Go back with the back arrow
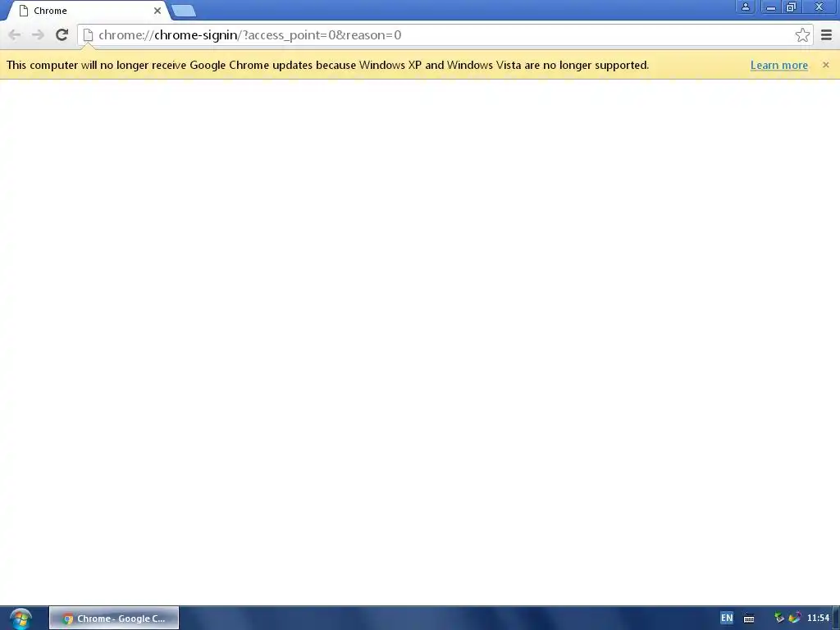Image resolution: width=840 pixels, height=630 pixels. click(15, 35)
